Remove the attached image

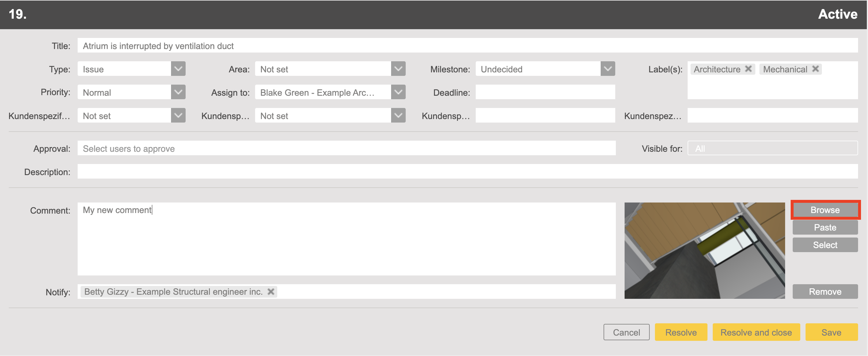(x=825, y=291)
